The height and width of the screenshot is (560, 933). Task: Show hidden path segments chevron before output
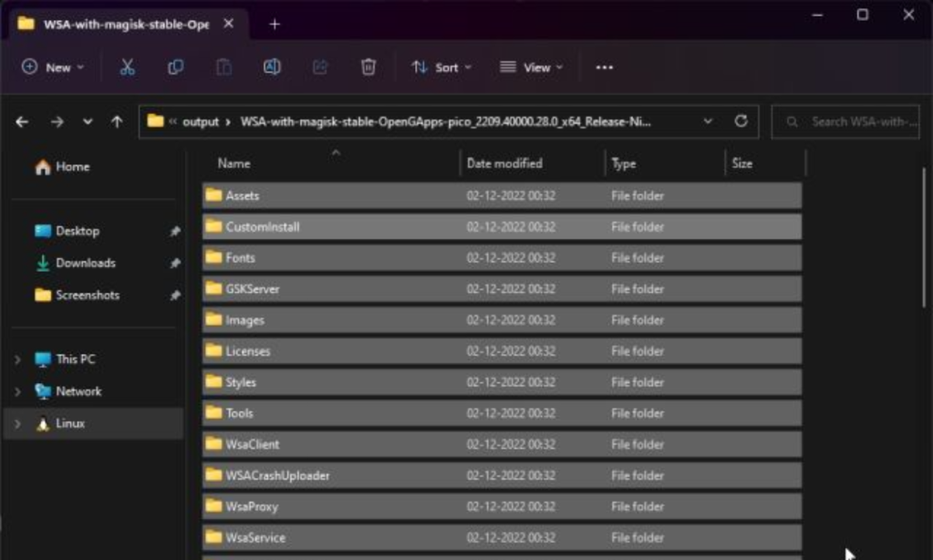(172, 121)
